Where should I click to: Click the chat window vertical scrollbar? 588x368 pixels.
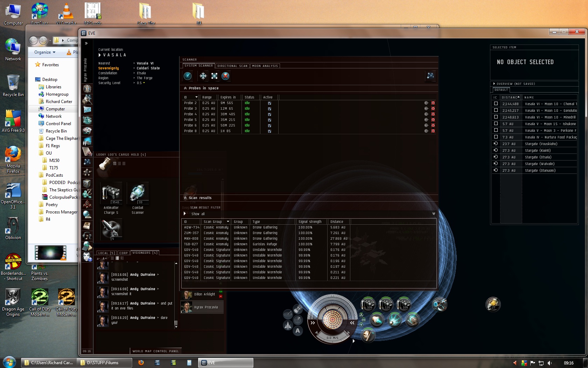pos(176,294)
